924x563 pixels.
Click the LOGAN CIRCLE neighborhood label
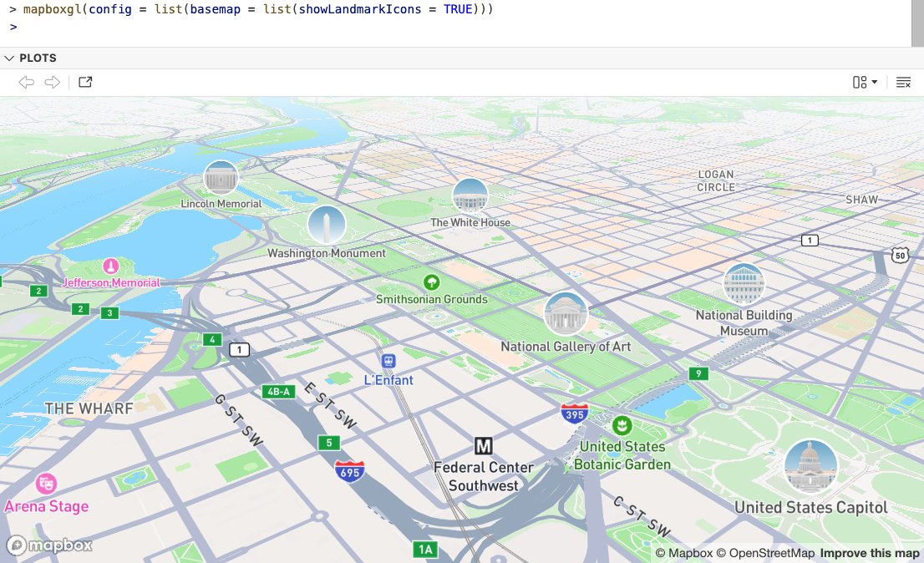(716, 180)
